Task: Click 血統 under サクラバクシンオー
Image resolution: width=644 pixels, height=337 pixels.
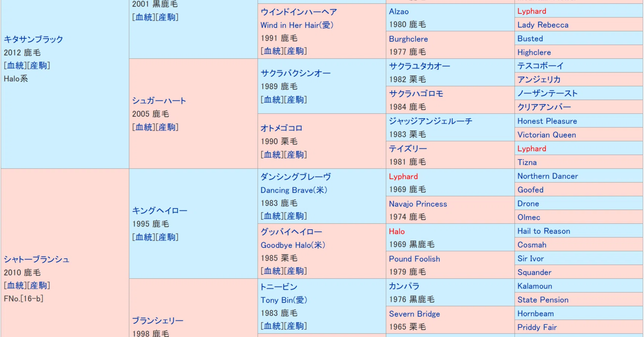Action: 273,100
